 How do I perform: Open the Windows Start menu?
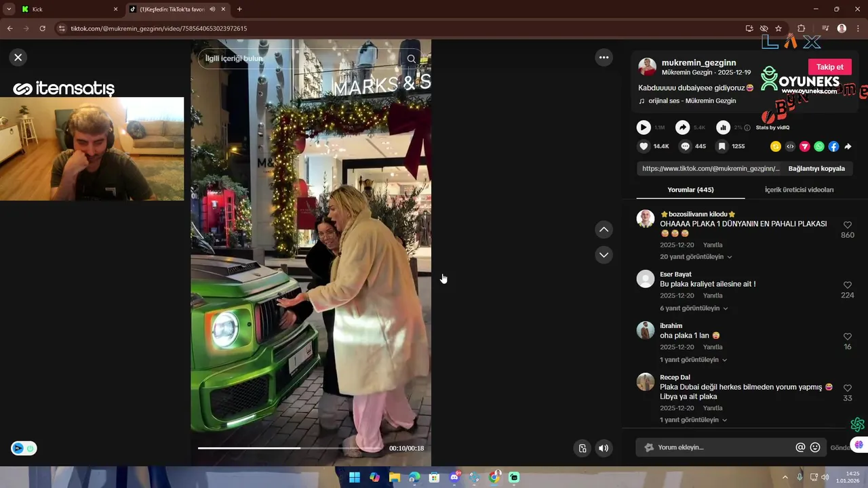[x=355, y=477]
